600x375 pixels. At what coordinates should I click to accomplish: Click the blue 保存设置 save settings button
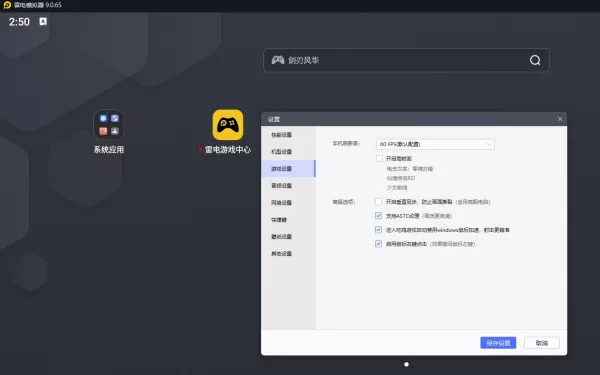tap(498, 343)
